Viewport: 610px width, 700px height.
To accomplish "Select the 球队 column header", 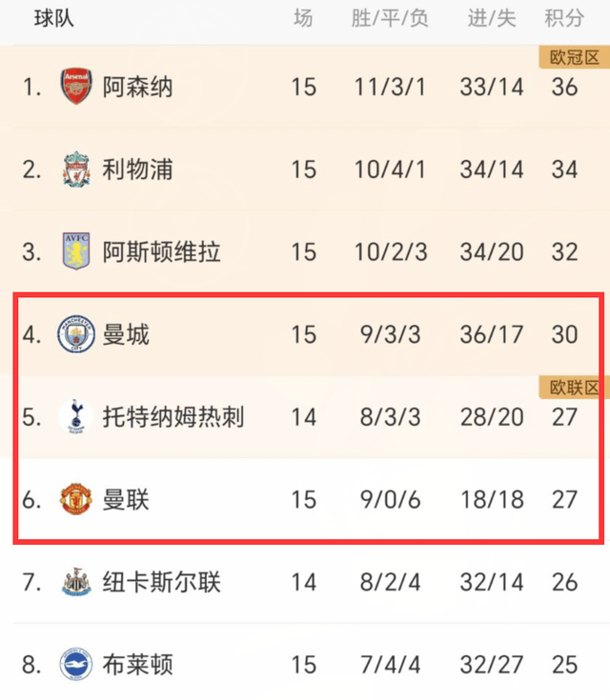I will point(54,19).
